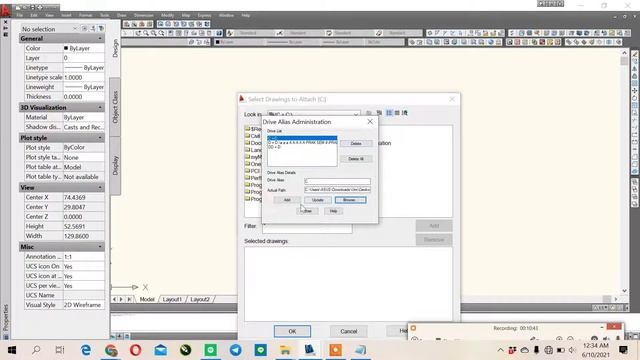Viewport: 640px width, 360px height.
Task: Open notification center icon in system tray
Action: 623,350
